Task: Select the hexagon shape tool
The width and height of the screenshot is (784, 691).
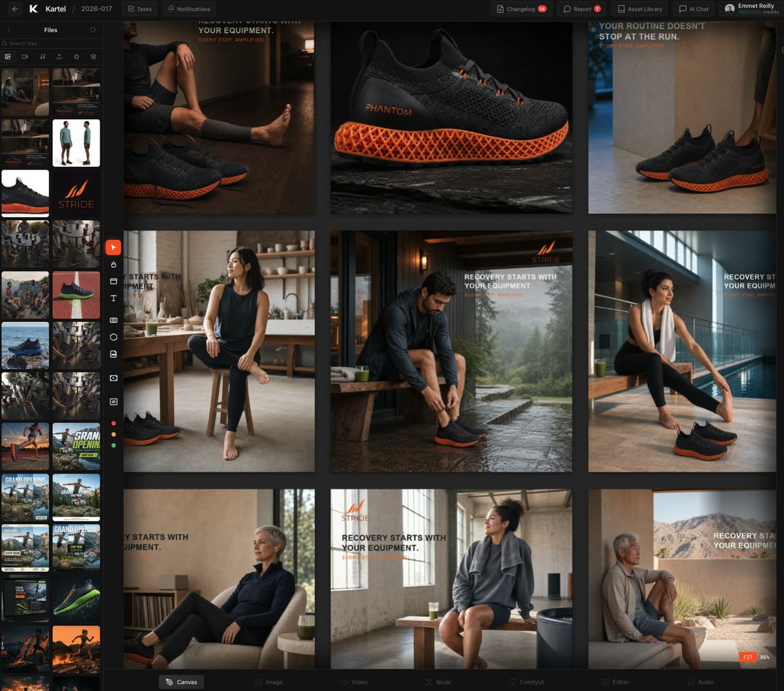Action: pyautogui.click(x=113, y=337)
